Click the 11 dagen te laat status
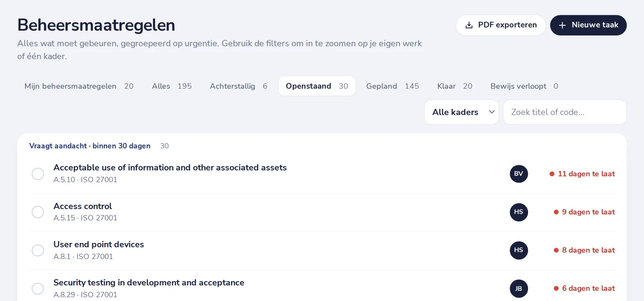 pos(582,174)
